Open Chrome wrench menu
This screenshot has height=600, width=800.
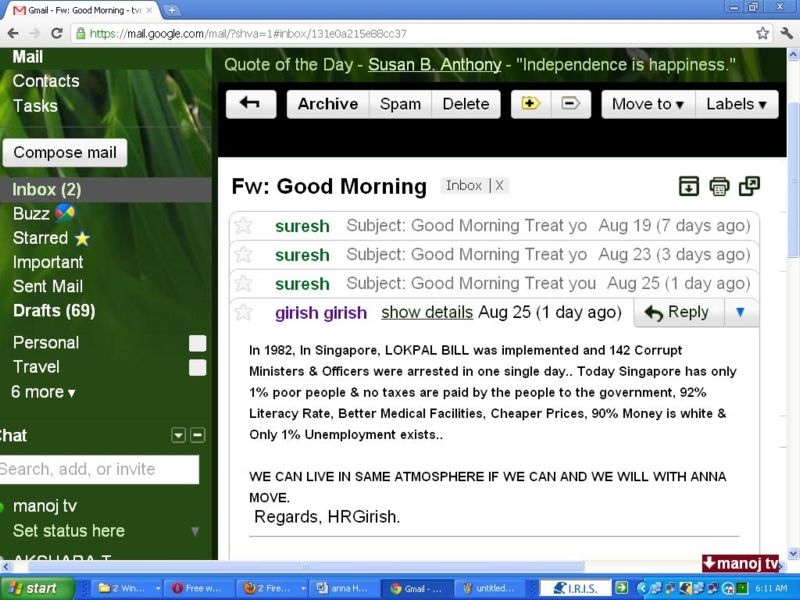[786, 34]
